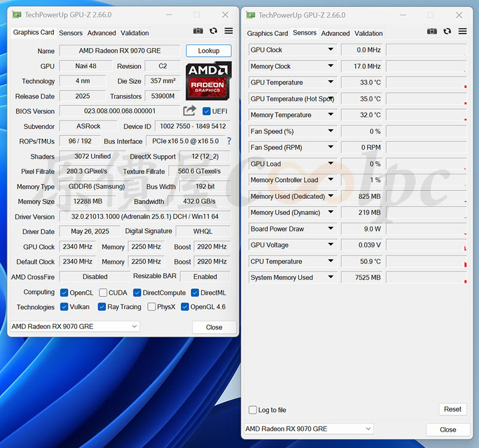This screenshot has height=448, width=479.
Task: Click Board Power Draw history graph
Action: (x=426, y=229)
